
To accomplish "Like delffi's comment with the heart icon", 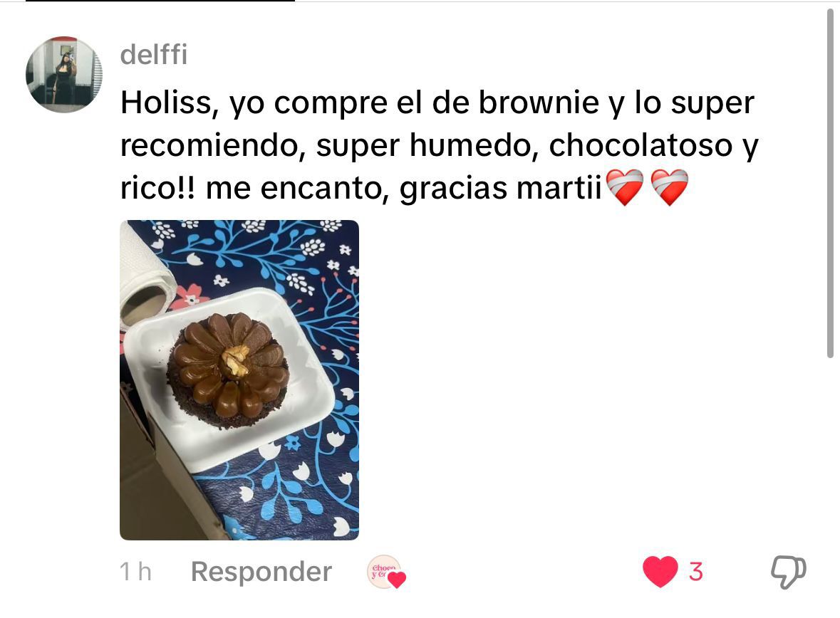I will 660,572.
